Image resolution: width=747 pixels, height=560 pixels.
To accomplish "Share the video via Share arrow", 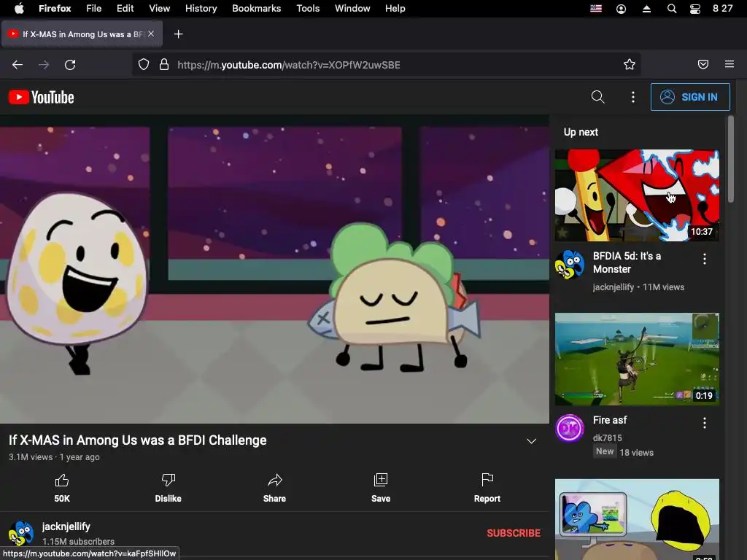I will coord(274,488).
